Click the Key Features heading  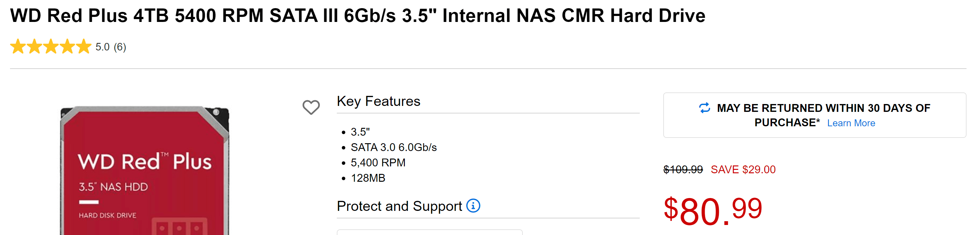click(x=378, y=101)
